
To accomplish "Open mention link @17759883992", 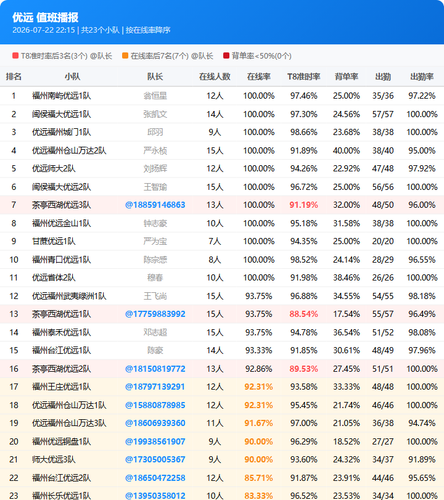I will click(x=155, y=314).
